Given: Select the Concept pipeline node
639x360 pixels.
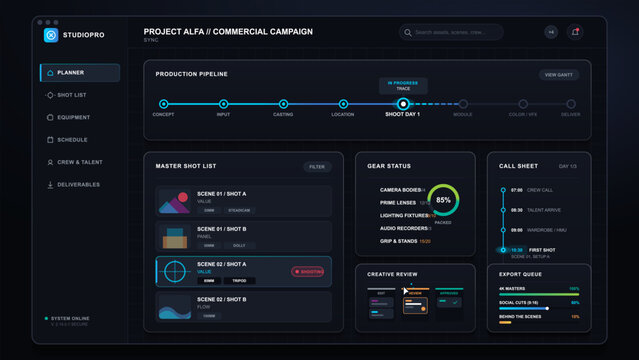Looking at the screenshot, I should coord(163,104).
